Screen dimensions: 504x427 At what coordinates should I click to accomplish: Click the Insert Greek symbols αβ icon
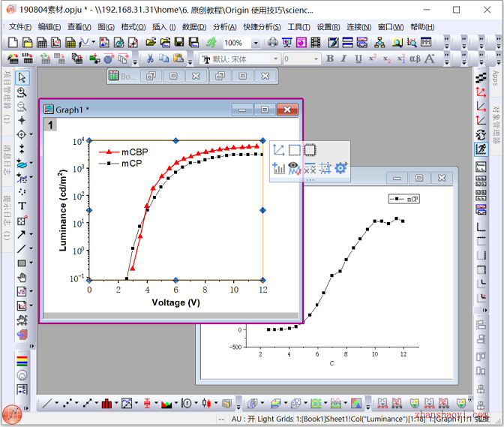click(415, 59)
